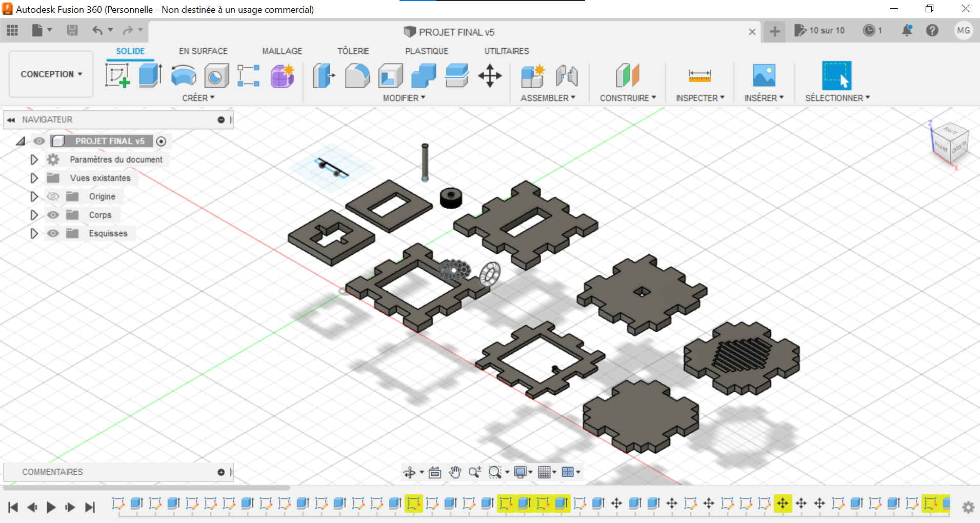Choose the Fillet tool in Modifier

pos(357,75)
